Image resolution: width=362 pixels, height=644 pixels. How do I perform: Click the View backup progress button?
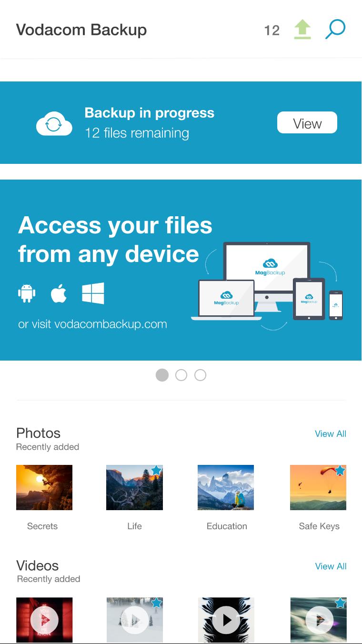tap(307, 123)
